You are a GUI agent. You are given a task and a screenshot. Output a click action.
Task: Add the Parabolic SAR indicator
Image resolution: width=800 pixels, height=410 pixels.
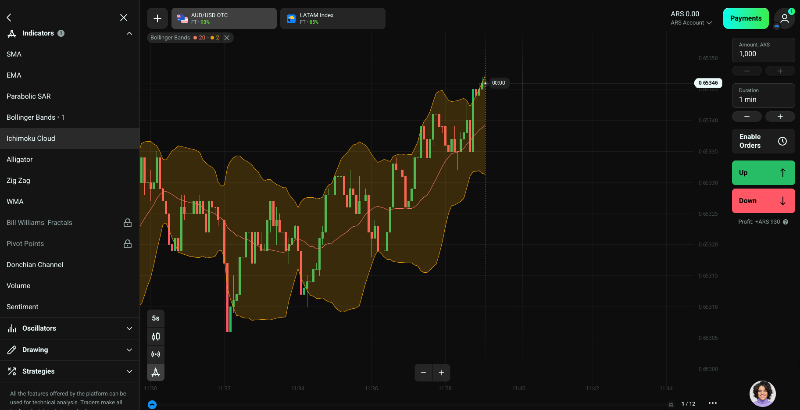point(69,96)
